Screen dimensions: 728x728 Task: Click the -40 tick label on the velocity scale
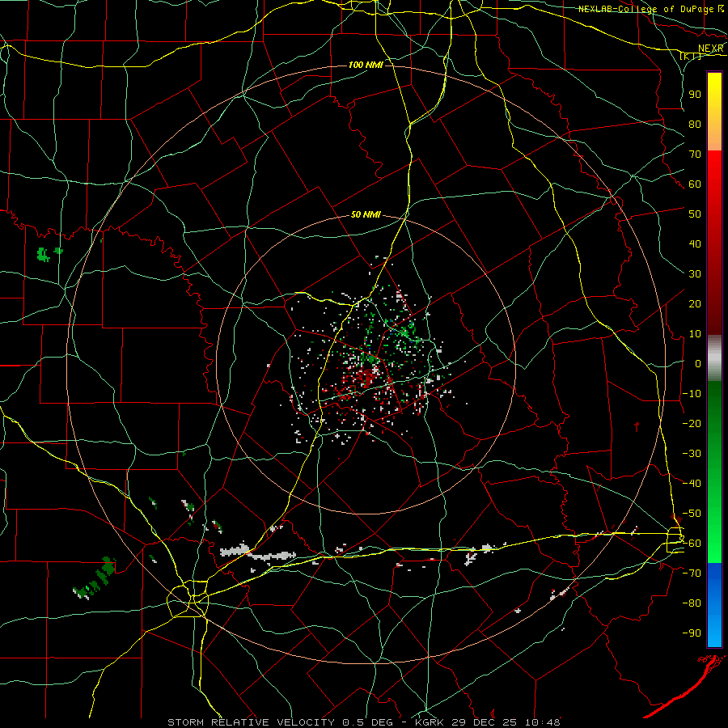pyautogui.click(x=692, y=484)
